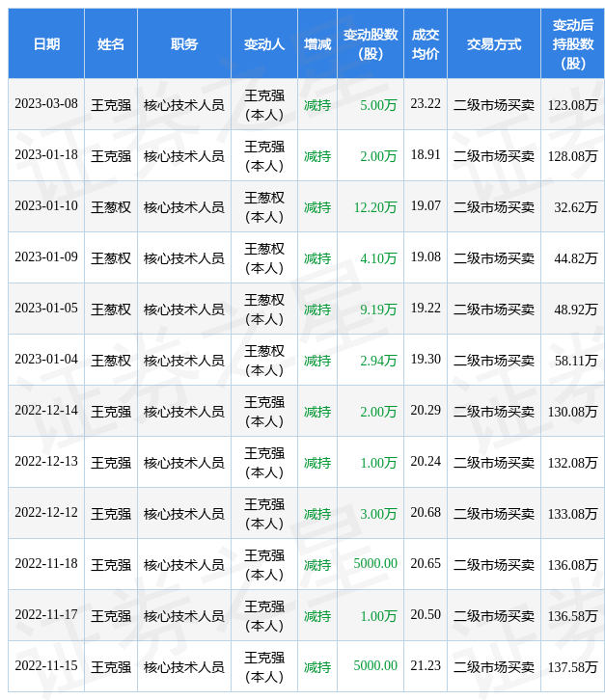Click the average price 19.07

pos(426,205)
